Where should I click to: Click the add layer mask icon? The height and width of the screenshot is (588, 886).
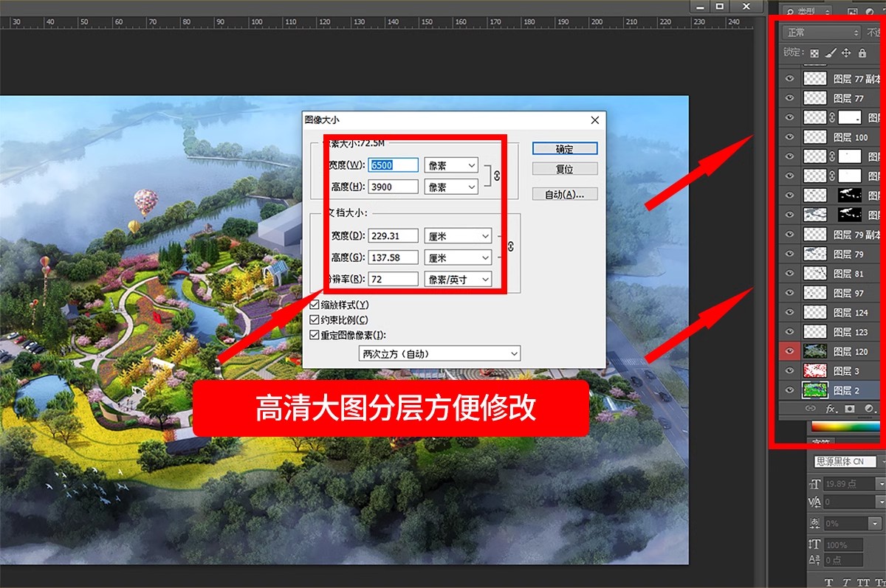[849, 408]
